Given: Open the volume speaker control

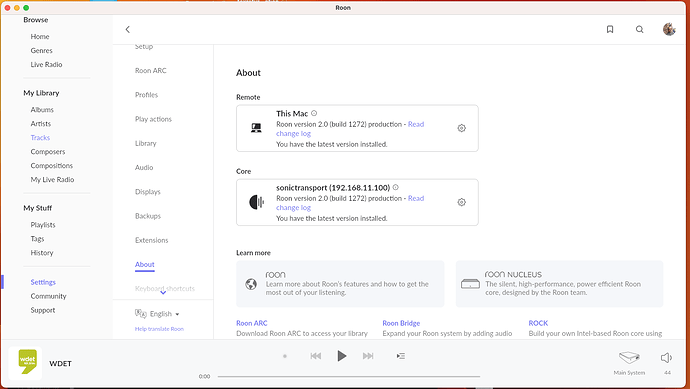Looking at the screenshot, I should 666,358.
